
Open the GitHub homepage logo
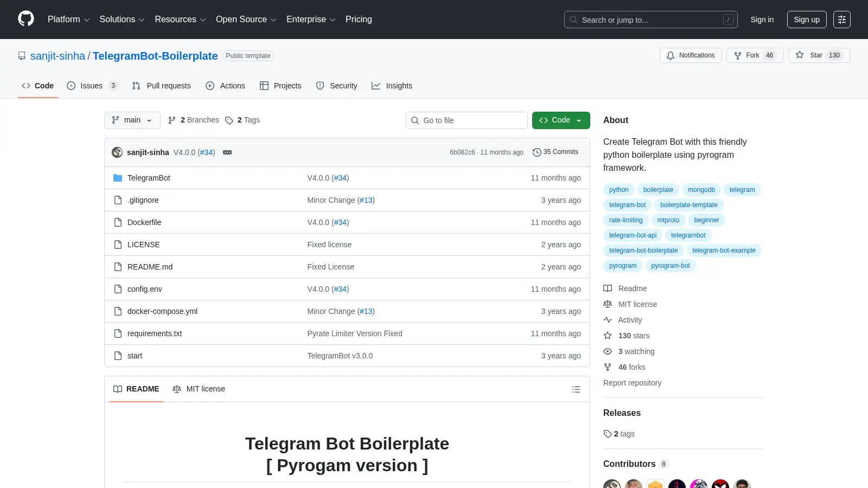point(26,19)
